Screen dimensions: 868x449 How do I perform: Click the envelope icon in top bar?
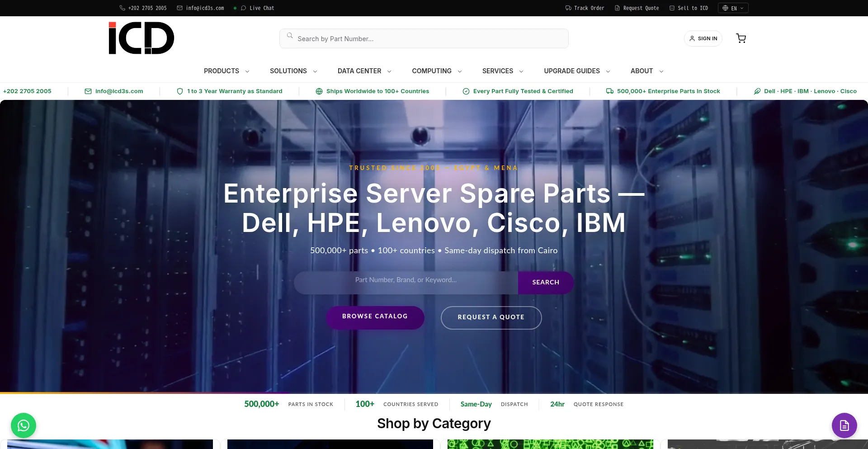click(179, 8)
